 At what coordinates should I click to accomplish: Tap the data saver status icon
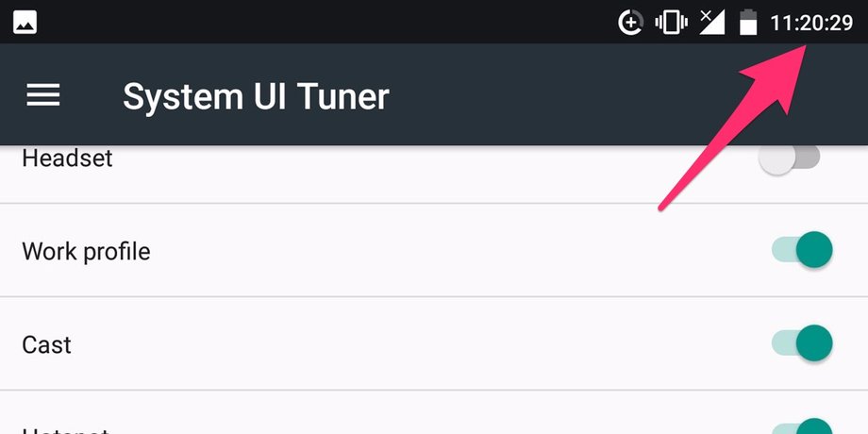[x=630, y=23]
